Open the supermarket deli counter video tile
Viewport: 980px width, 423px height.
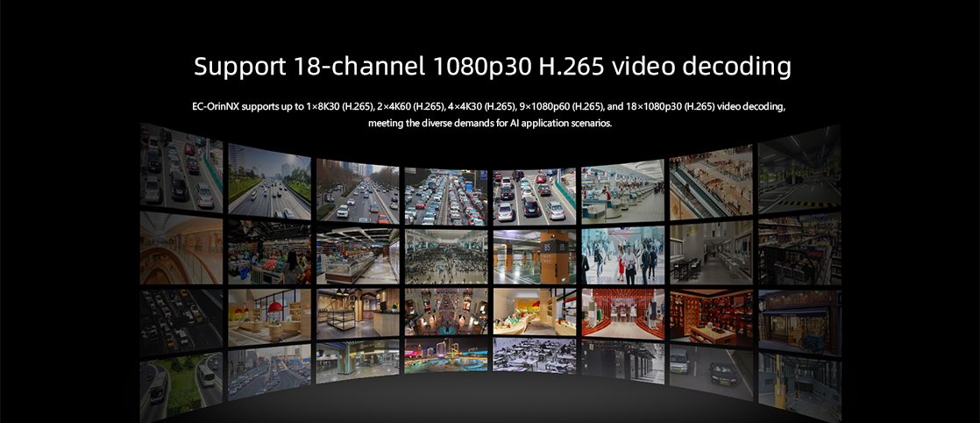[x=358, y=256]
